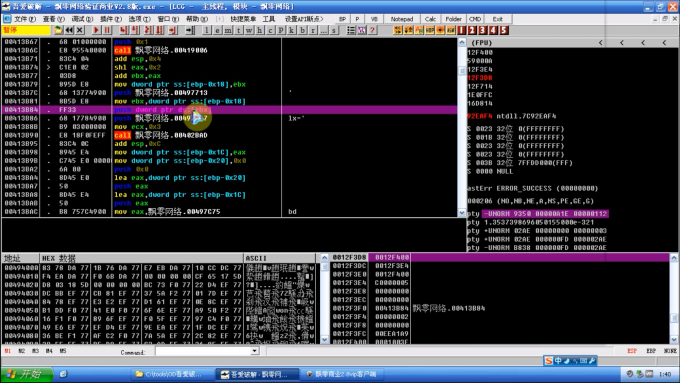
Task: Open the Run trace via the '...' icon
Action: coord(324,30)
